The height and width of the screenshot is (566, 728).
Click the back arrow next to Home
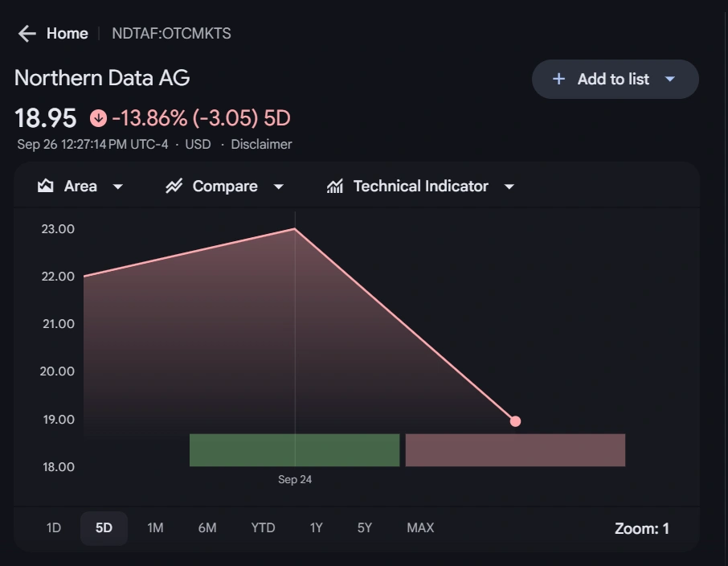click(x=27, y=33)
